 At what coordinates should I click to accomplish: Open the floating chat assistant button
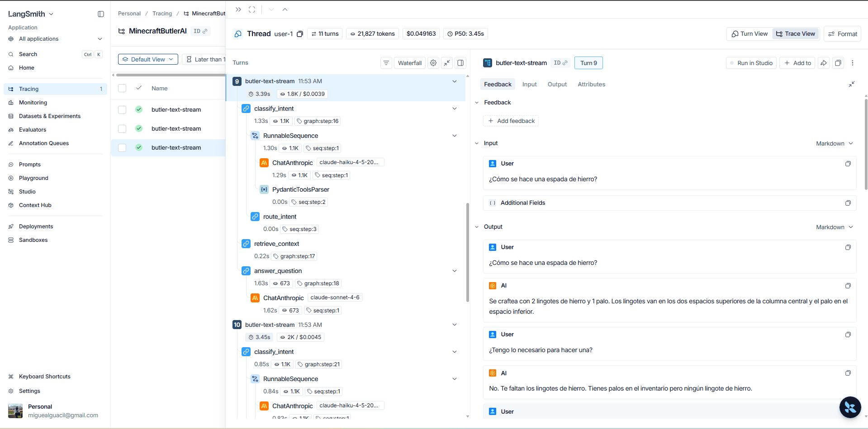coord(850,407)
